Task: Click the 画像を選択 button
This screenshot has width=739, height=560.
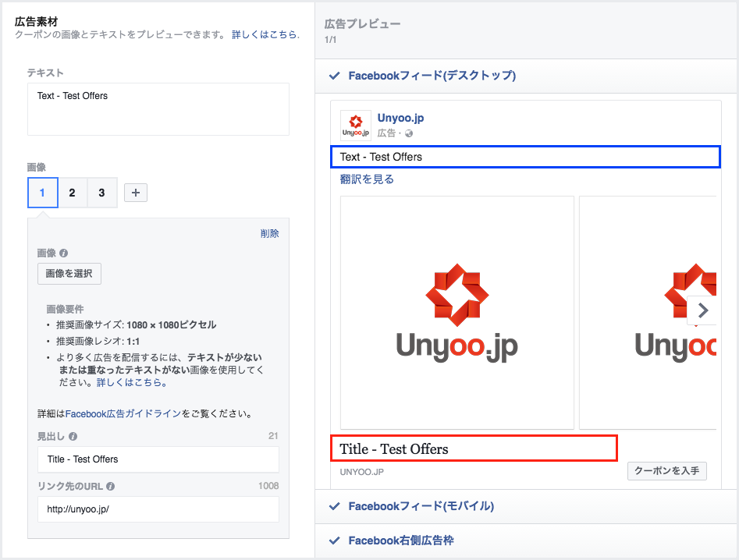Action: pos(69,274)
